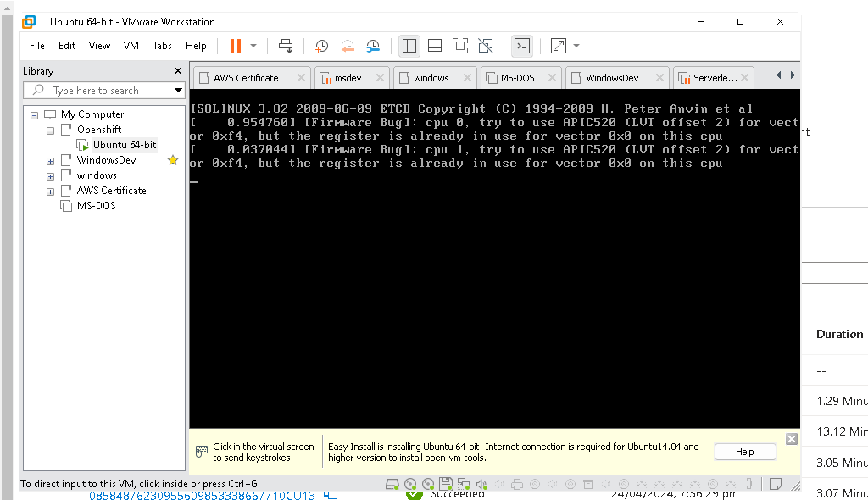Screen dimensions: 868x500
Task: Expand the windows tree node
Action: (x=50, y=176)
